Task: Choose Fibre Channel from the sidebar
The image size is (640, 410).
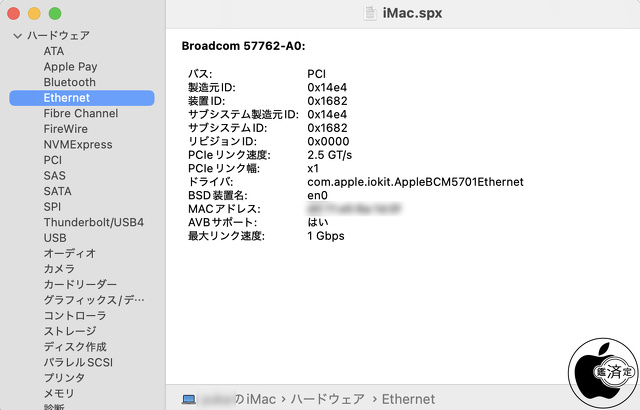Action: pyautogui.click(x=81, y=114)
